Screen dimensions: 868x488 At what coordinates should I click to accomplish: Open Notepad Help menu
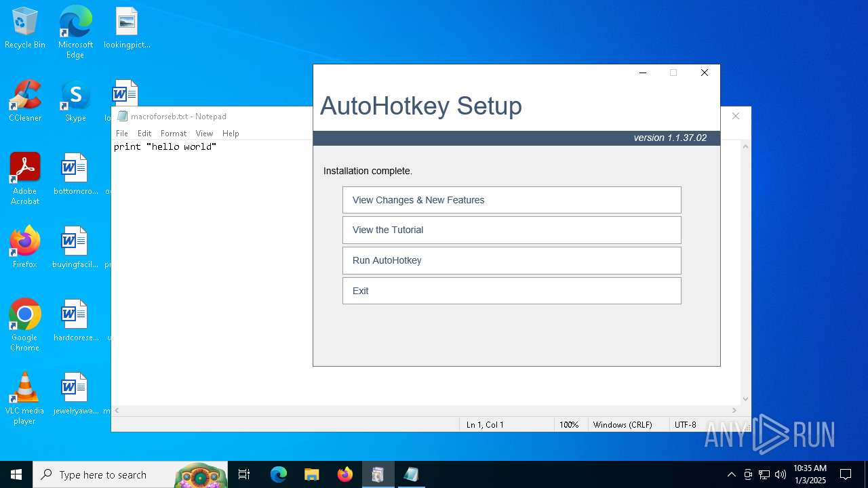(231, 134)
